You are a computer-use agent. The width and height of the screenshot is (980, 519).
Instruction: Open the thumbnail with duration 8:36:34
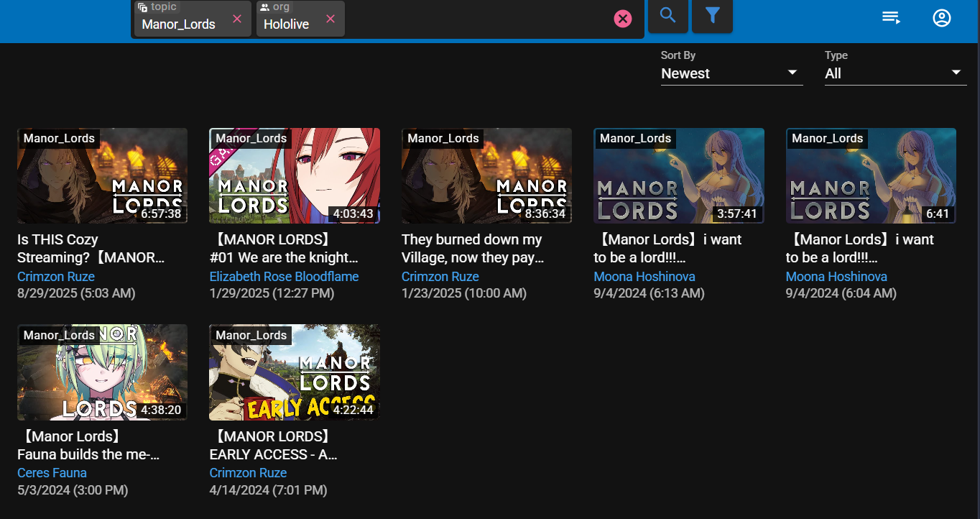click(486, 176)
